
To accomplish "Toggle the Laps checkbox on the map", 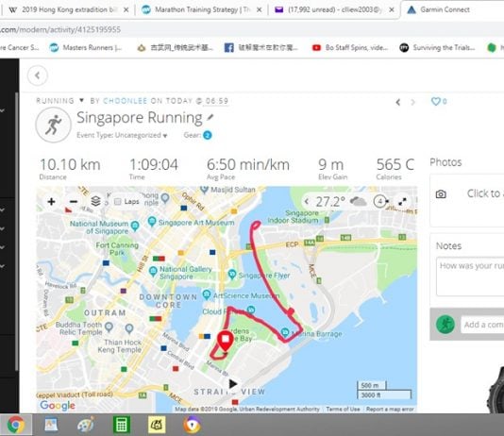I will pos(118,201).
